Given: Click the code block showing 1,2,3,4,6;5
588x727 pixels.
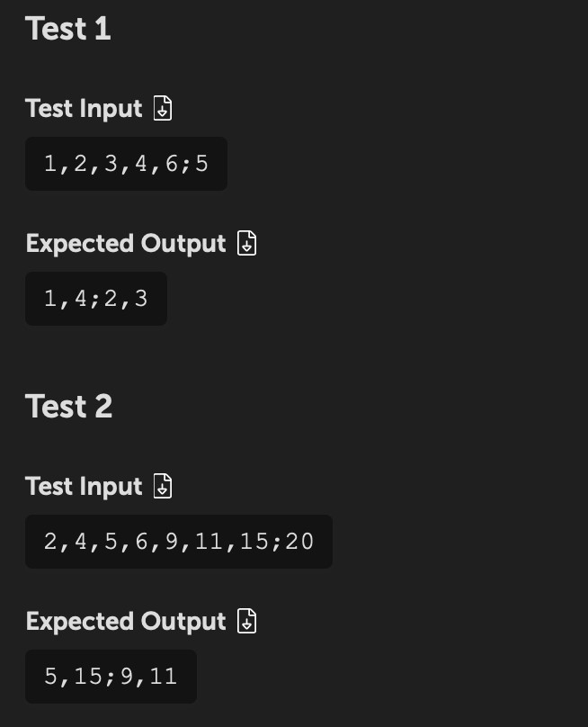Looking at the screenshot, I should (126, 164).
